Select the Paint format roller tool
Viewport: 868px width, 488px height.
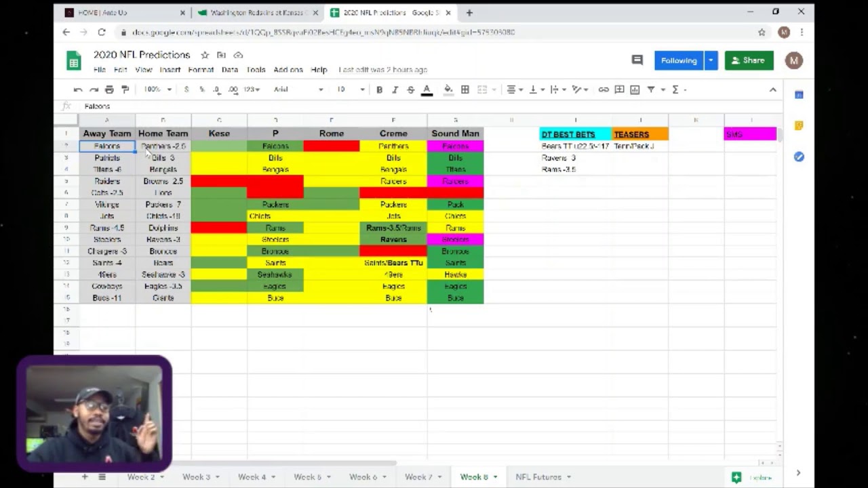tap(125, 89)
